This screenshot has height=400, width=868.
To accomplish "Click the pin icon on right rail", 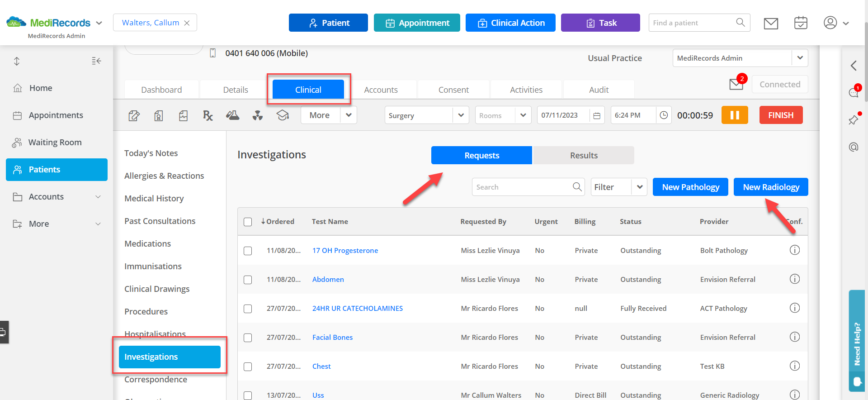I will (x=854, y=120).
